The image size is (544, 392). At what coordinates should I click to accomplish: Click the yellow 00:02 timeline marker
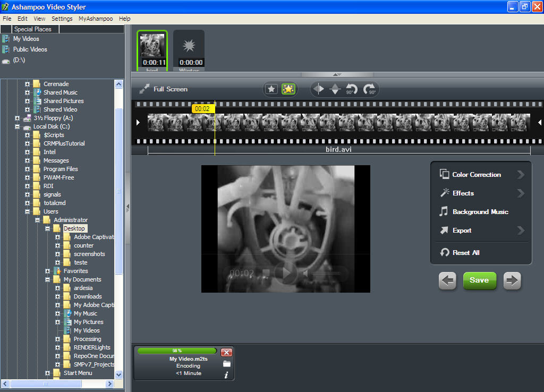tap(203, 109)
